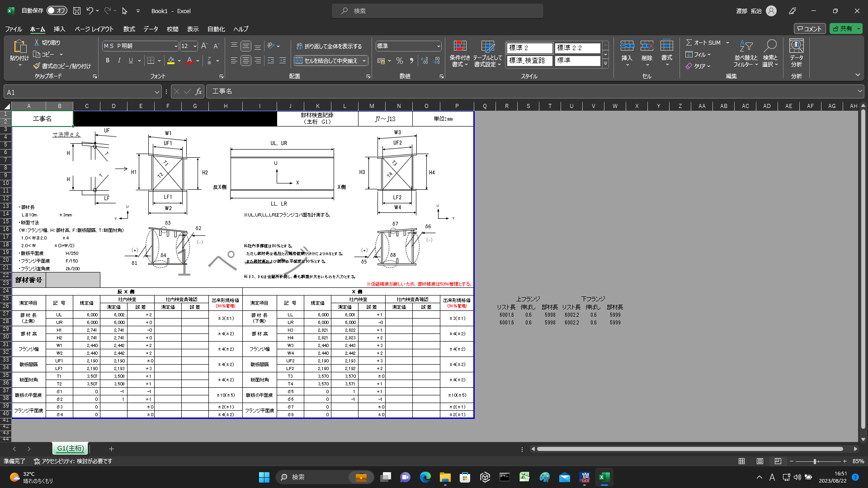Click the Comments button
This screenshot has width=868, height=488.
810,28
